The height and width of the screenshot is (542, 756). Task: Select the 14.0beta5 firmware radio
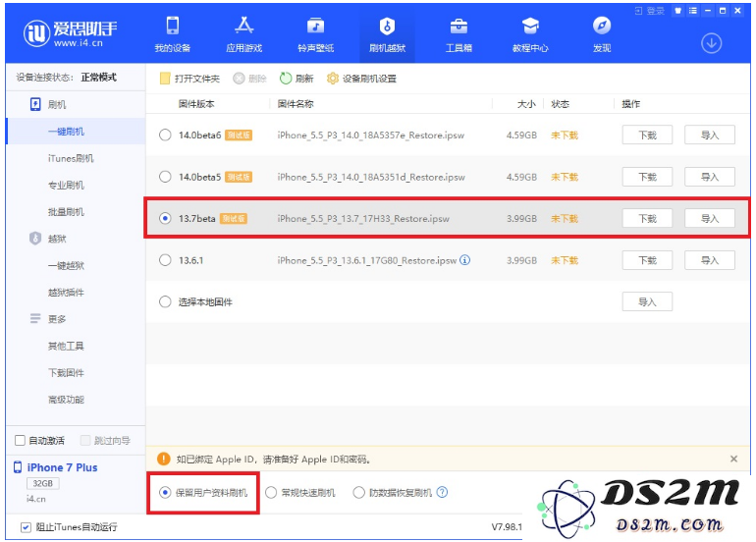click(x=165, y=177)
